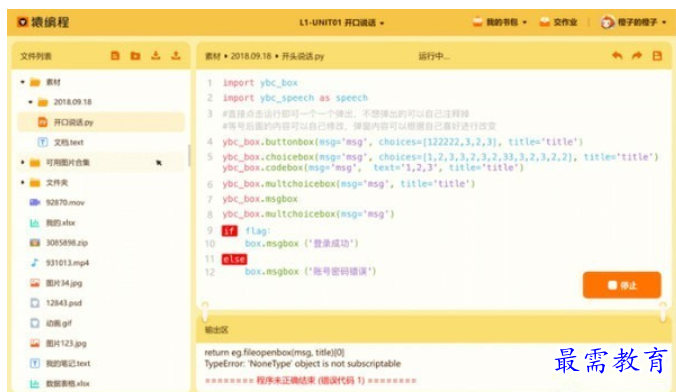The image size is (676, 392).
Task: Click the 交作业 submit homework button
Action: coord(558,22)
